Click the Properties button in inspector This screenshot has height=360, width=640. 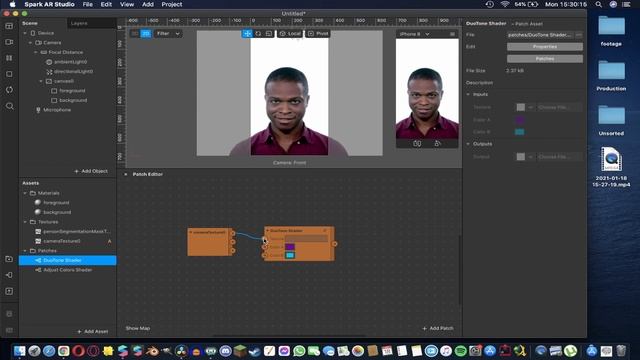point(545,47)
